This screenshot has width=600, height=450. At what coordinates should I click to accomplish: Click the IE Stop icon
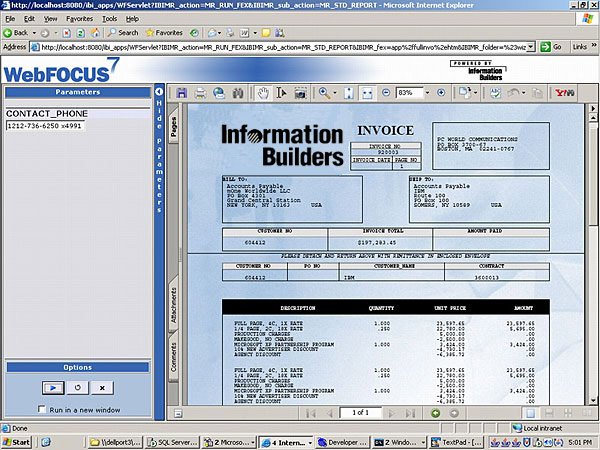click(67, 33)
